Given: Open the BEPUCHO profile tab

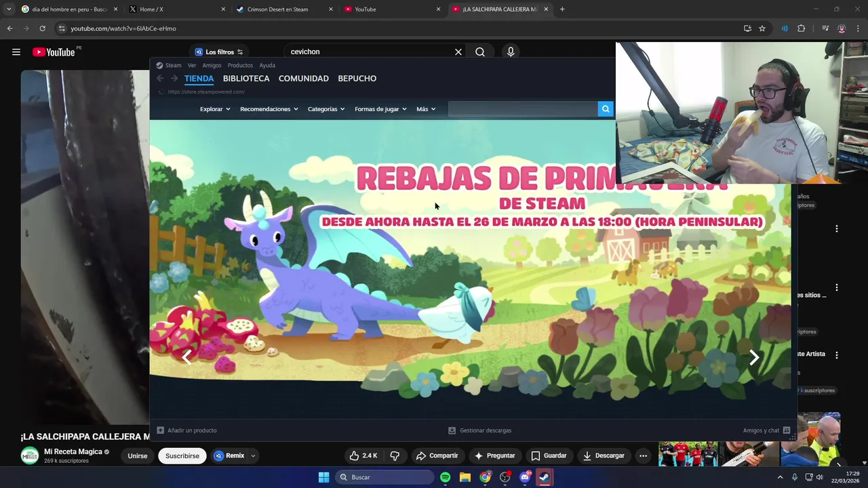Looking at the screenshot, I should click(x=357, y=79).
